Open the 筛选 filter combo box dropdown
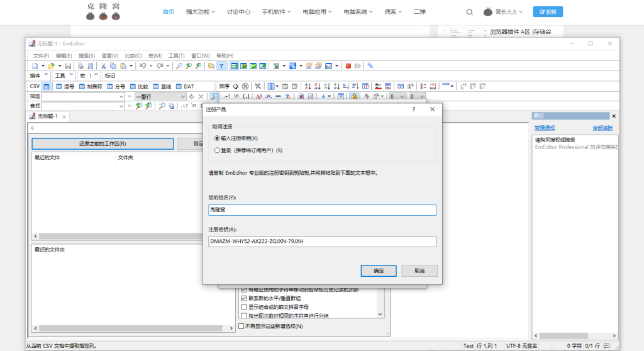 pos(121,96)
